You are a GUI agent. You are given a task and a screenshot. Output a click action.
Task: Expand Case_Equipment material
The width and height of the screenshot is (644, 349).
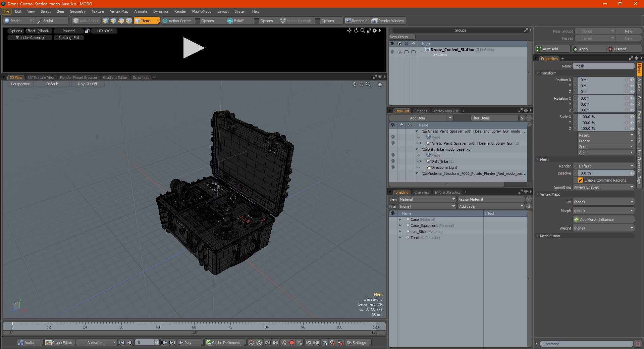click(x=400, y=226)
